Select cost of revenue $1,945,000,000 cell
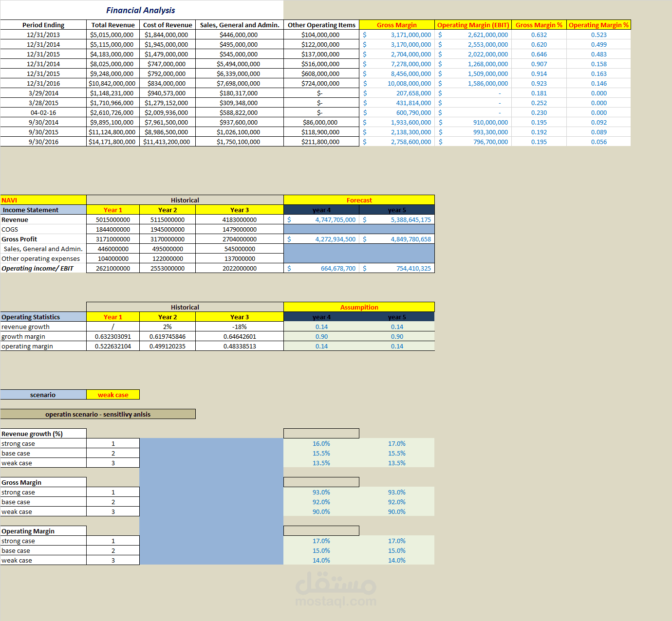The height and width of the screenshot is (621, 672). (168, 44)
